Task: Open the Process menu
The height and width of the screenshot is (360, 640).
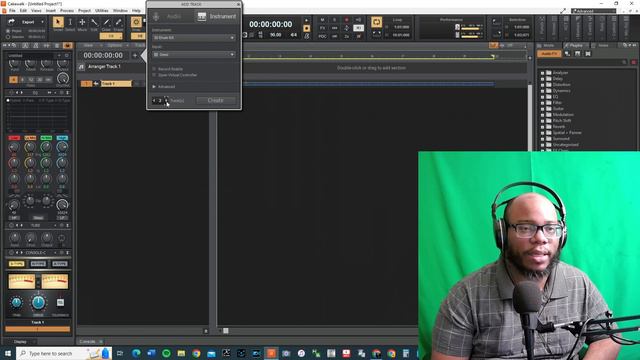Action: coord(67,11)
